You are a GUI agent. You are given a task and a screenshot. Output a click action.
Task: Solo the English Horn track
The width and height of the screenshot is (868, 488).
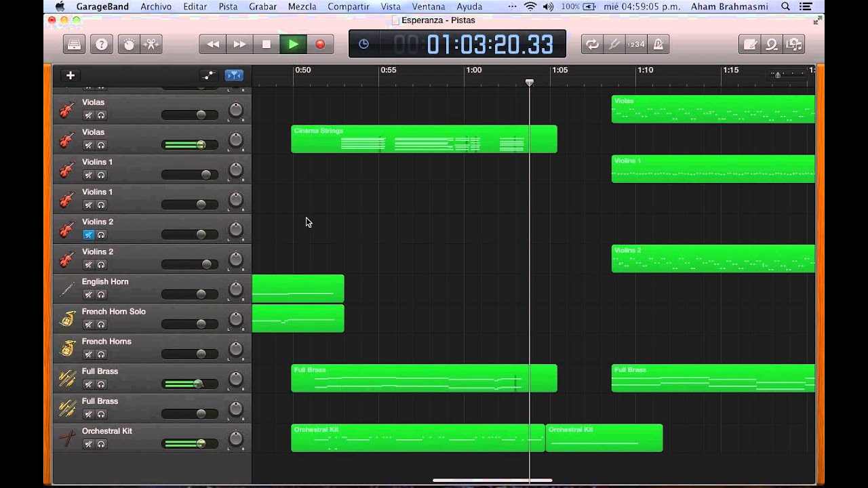(101, 295)
